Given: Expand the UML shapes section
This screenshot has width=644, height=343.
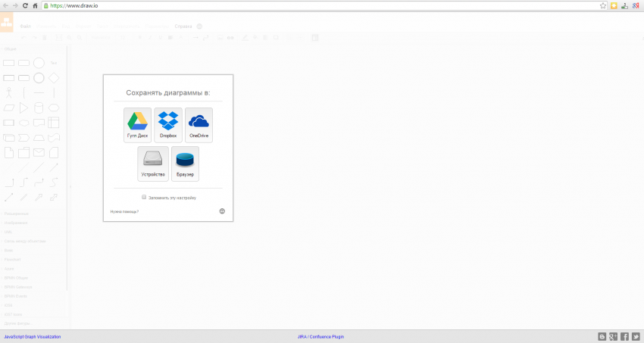Looking at the screenshot, I should coord(8,232).
